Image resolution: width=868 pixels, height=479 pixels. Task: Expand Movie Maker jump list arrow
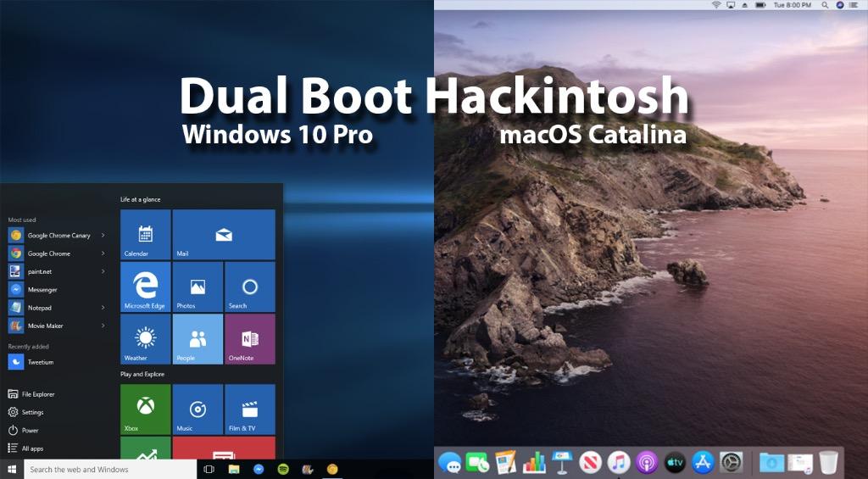pyautogui.click(x=103, y=326)
